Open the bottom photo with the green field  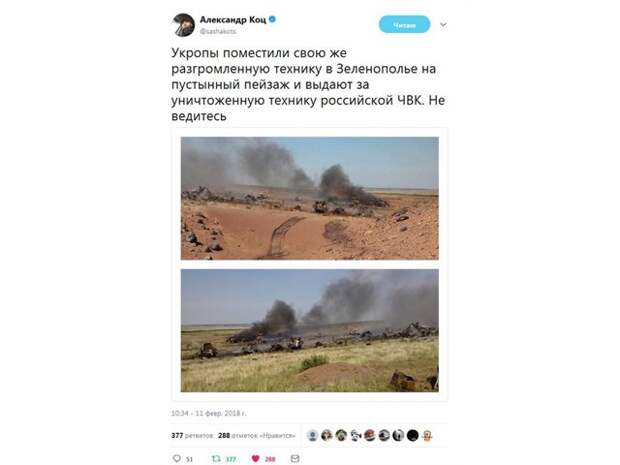pyautogui.click(x=310, y=331)
